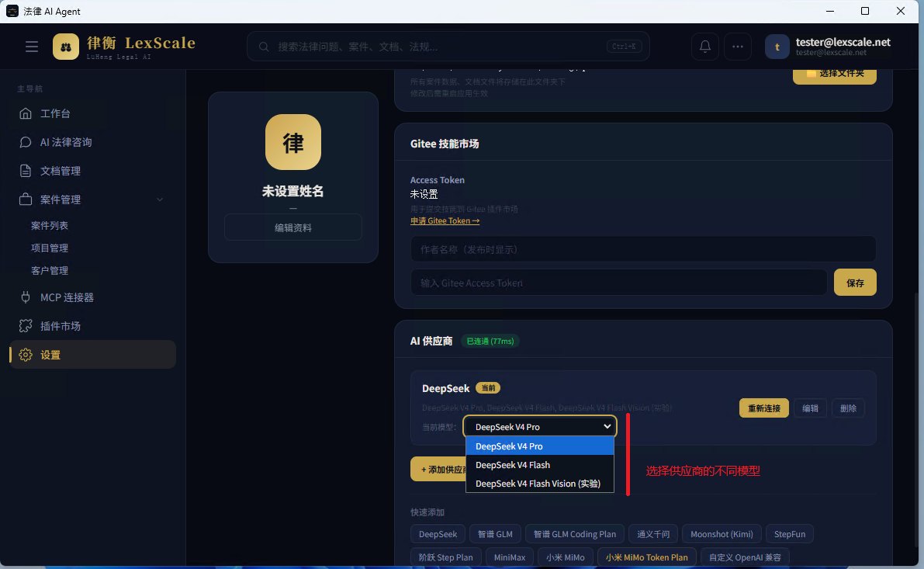
Task: Click the user avatar letter t
Action: 777,47
